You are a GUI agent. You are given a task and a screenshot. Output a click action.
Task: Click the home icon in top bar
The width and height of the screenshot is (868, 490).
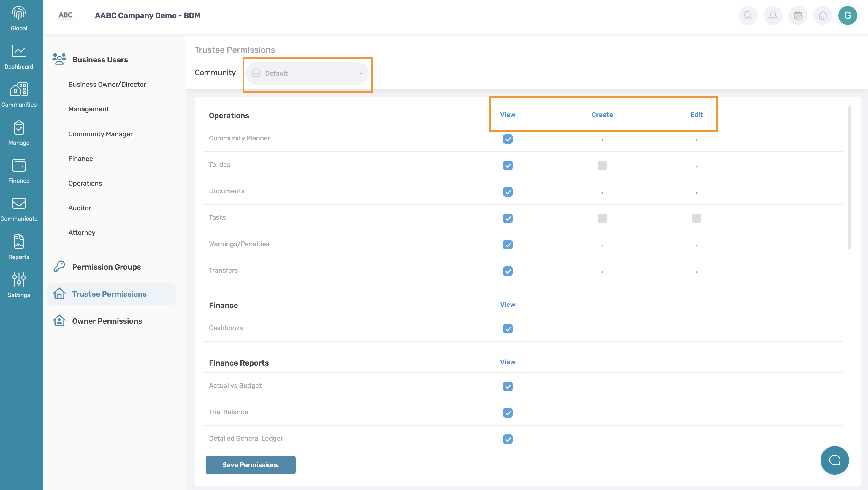click(x=823, y=15)
